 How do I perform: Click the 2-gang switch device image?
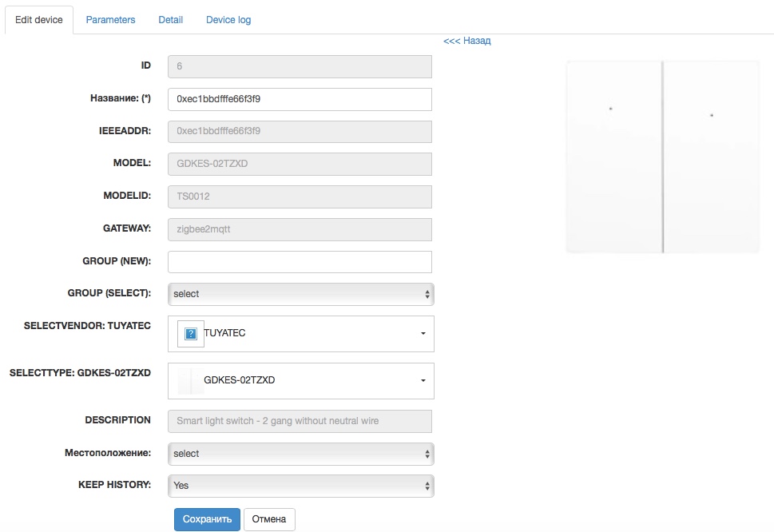point(662,157)
